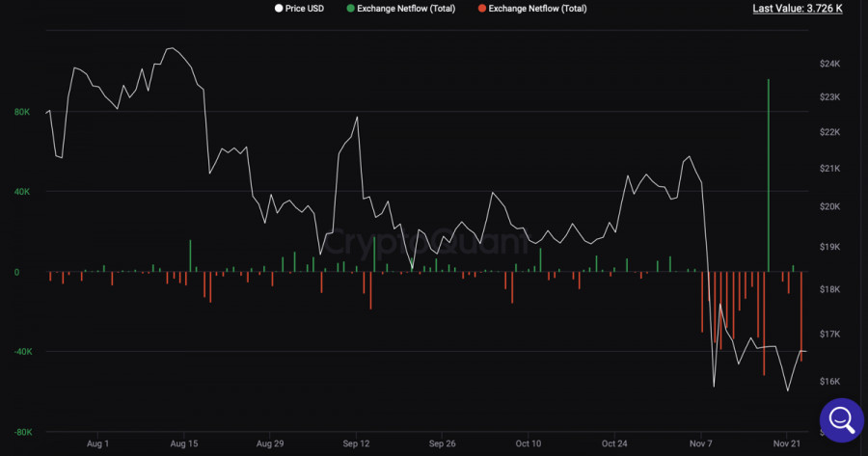Select the Sep 12 date label

click(x=357, y=443)
